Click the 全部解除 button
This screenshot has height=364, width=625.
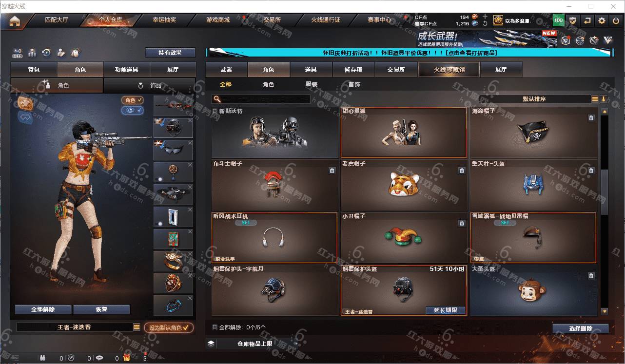coord(43,309)
